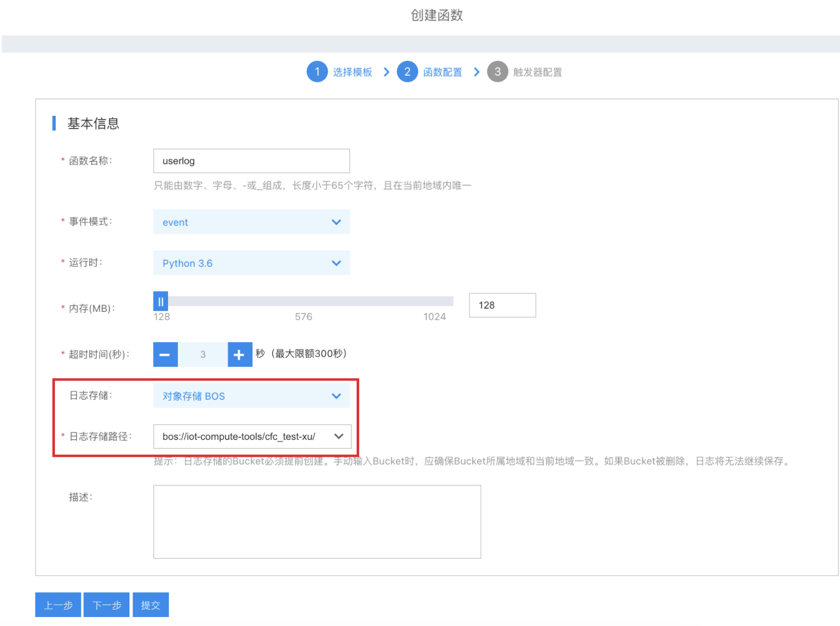840x626 pixels.
Task: Open the 日志存储路径 combo box
Action: [x=252, y=436]
